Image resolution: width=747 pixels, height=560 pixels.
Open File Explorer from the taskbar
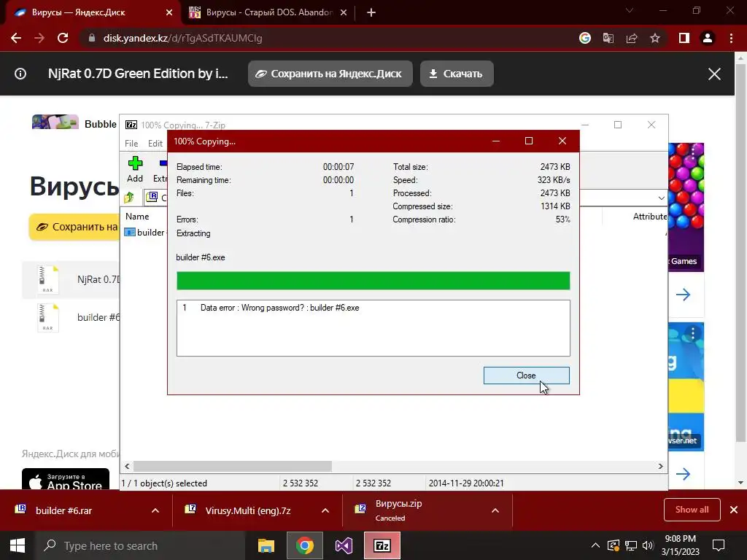pos(266,545)
